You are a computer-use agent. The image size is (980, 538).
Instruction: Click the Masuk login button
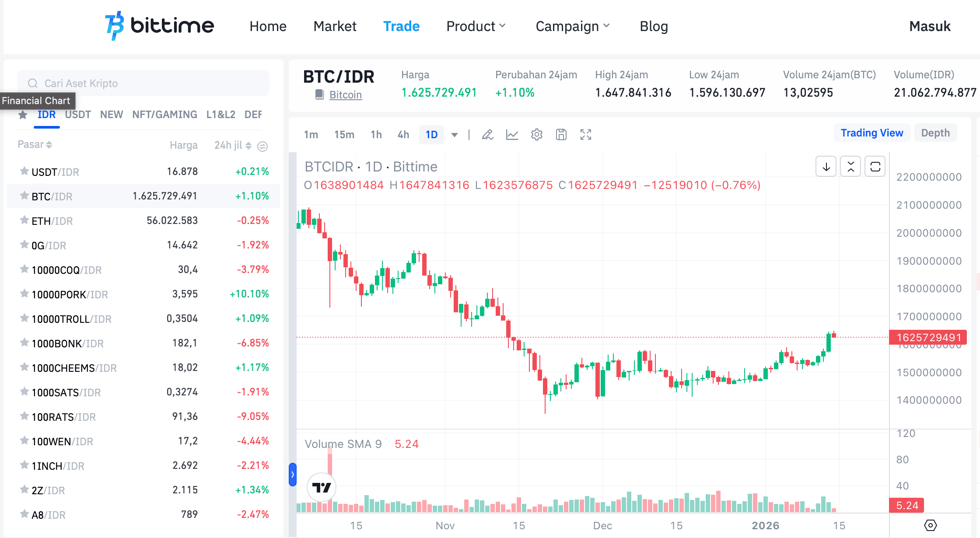point(930,26)
